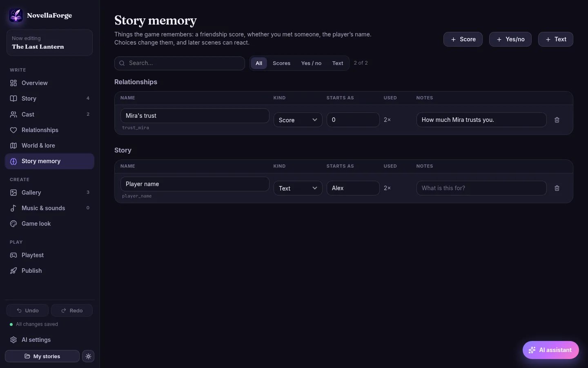Filter by the Text tab
The height and width of the screenshot is (368, 588).
338,63
